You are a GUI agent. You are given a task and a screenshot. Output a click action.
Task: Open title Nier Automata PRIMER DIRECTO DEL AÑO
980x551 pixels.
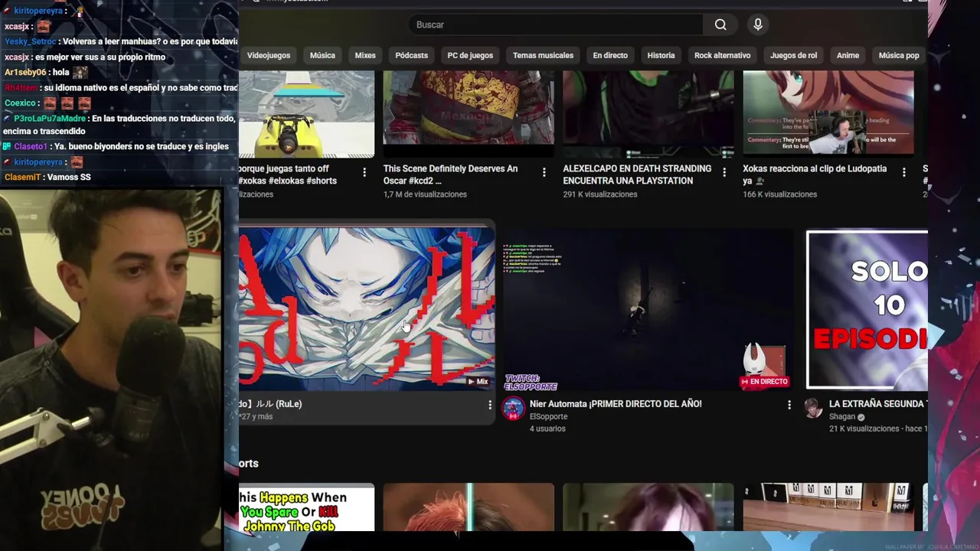click(x=616, y=404)
